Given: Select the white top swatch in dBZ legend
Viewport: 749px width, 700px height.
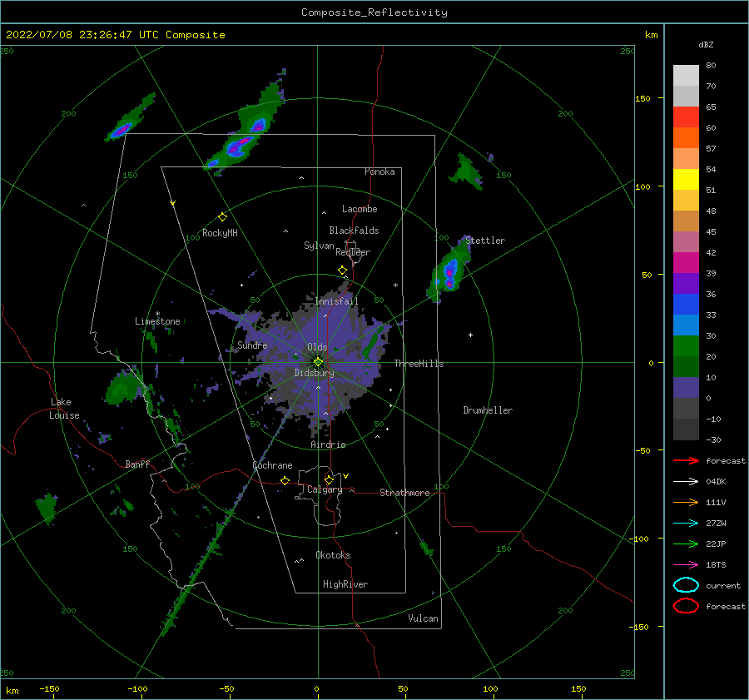Looking at the screenshot, I should pos(686,76).
